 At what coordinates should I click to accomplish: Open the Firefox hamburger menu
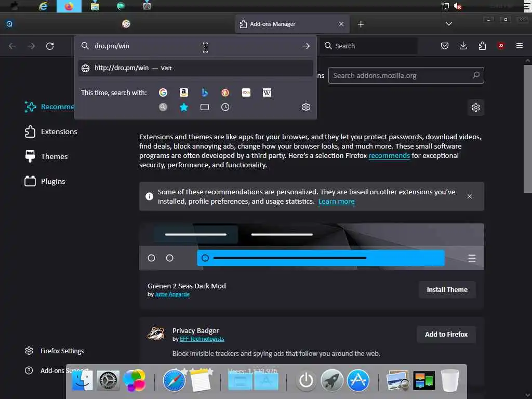click(x=520, y=46)
